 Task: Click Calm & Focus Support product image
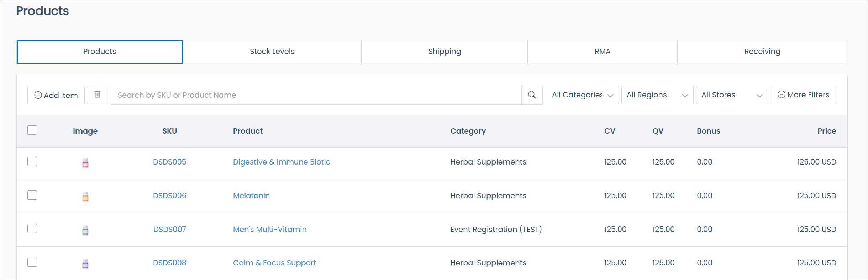pos(85,264)
